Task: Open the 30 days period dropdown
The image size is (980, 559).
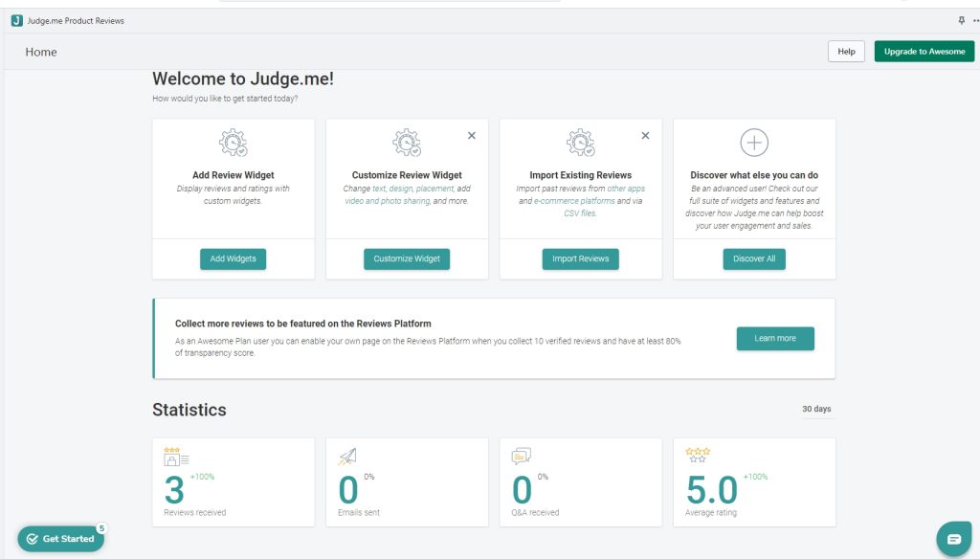Action: 816,409
